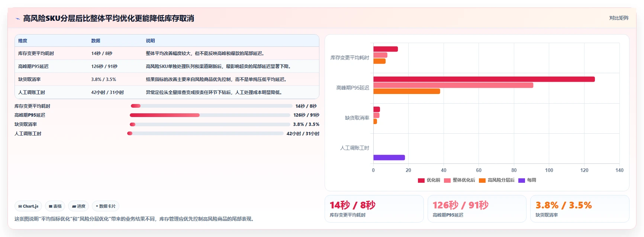
Task: Click the 库存变更平均耗时 progress bar
Action: (211, 106)
